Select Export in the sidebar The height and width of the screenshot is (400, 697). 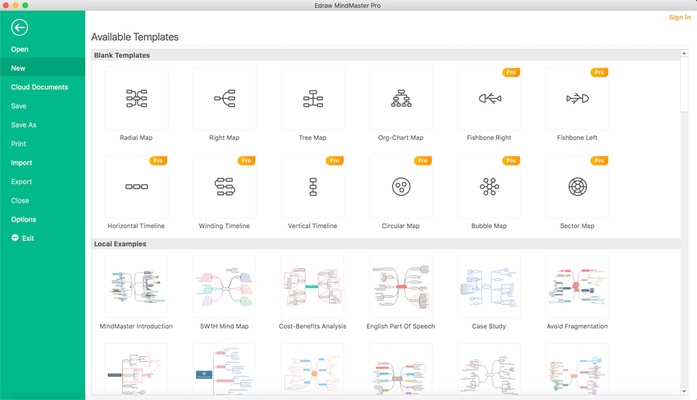pyautogui.click(x=21, y=181)
